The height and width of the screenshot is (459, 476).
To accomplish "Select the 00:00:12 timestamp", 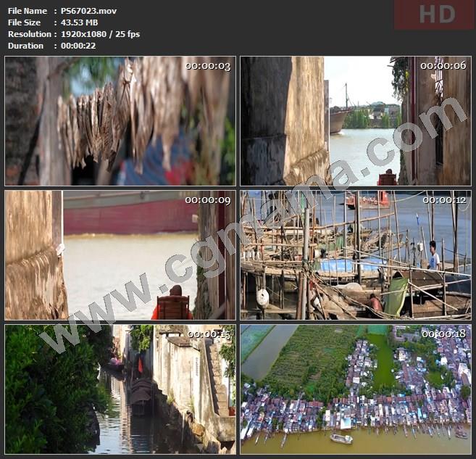I will tap(443, 200).
